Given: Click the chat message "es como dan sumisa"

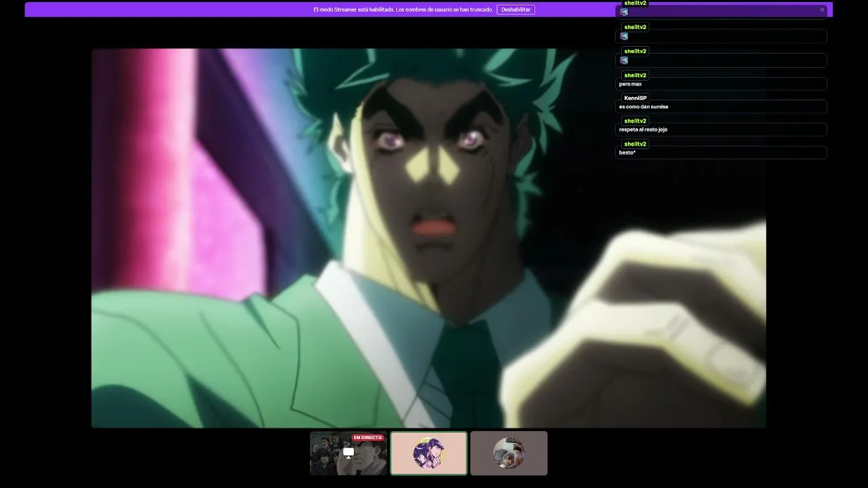Looking at the screenshot, I should (x=644, y=106).
